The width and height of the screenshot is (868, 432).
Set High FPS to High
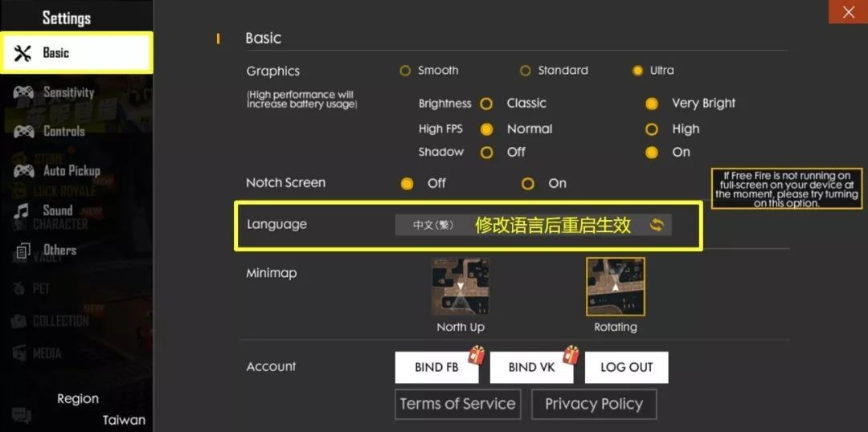pos(653,129)
